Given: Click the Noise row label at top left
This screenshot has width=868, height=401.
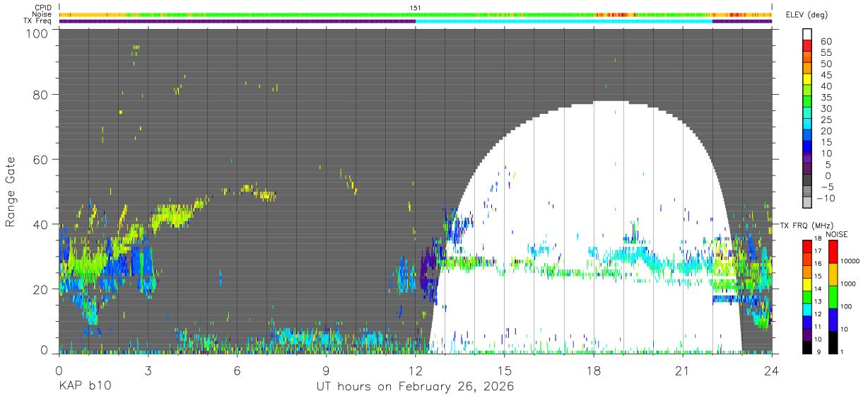Looking at the screenshot, I should click(x=41, y=14).
